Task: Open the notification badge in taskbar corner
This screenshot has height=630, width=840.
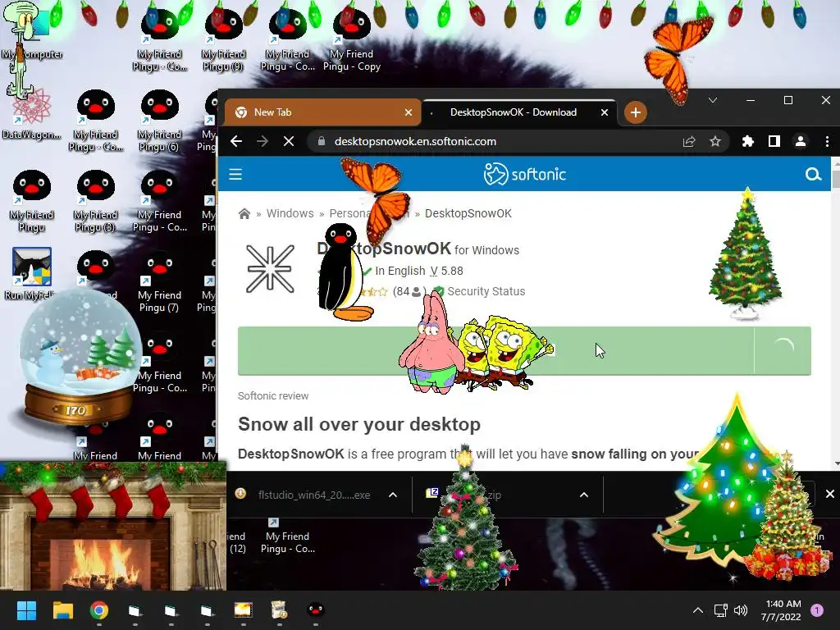Action: point(818,610)
